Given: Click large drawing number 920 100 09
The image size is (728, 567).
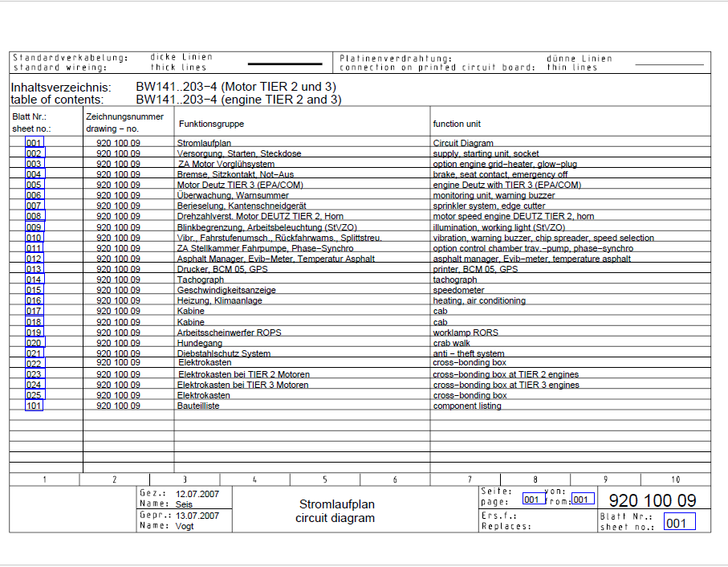Looking at the screenshot, I should pos(653,500).
